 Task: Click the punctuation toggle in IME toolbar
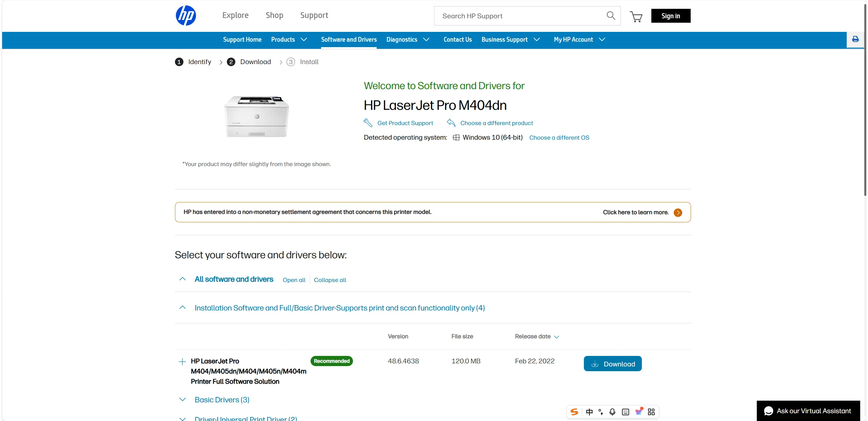600,412
